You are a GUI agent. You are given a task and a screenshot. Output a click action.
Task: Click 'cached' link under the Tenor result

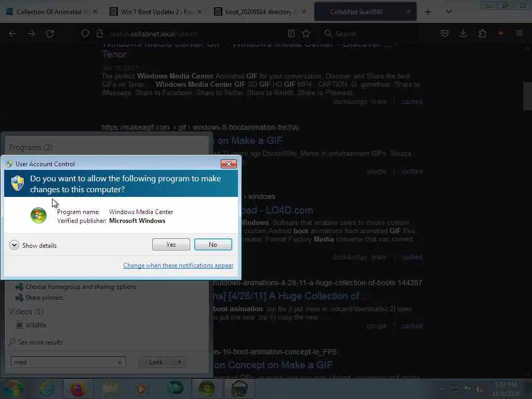pos(412,102)
